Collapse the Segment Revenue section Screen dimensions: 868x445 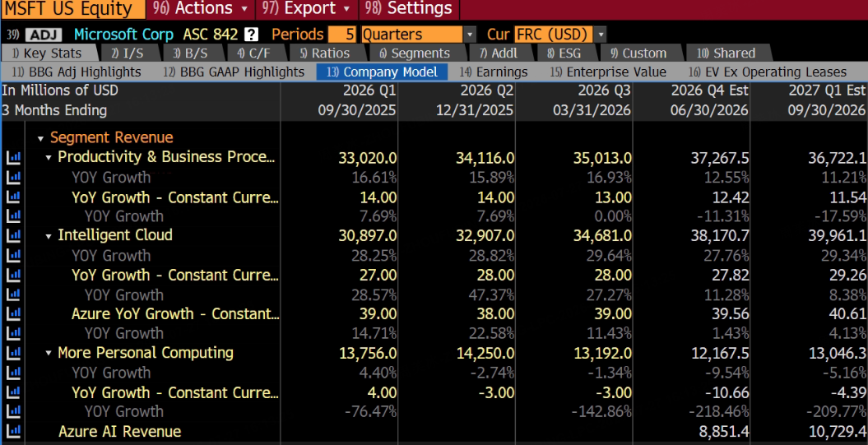[40, 138]
